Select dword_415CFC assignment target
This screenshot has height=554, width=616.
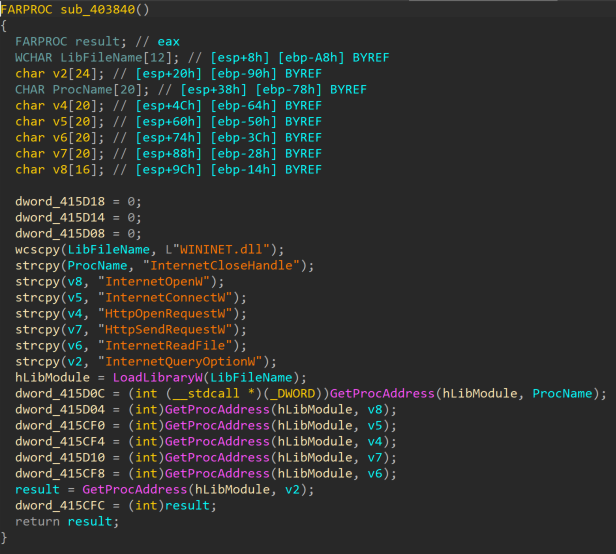[x=60, y=506]
